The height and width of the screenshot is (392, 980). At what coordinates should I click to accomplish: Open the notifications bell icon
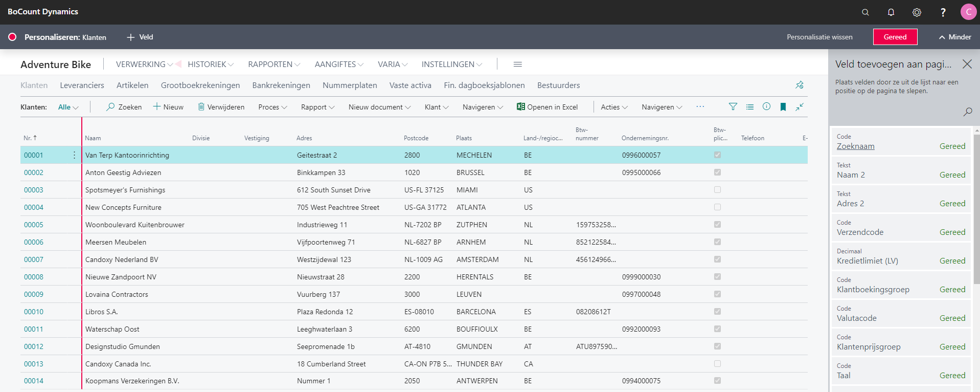tap(891, 12)
